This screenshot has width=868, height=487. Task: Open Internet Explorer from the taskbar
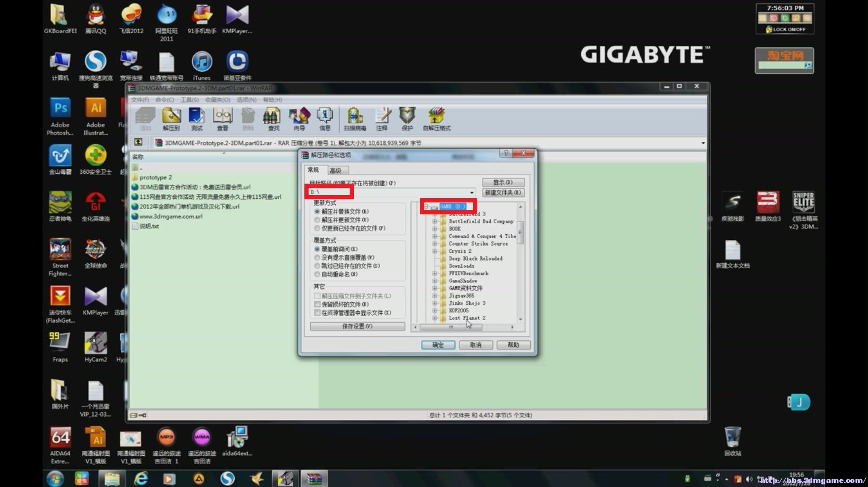click(x=141, y=479)
